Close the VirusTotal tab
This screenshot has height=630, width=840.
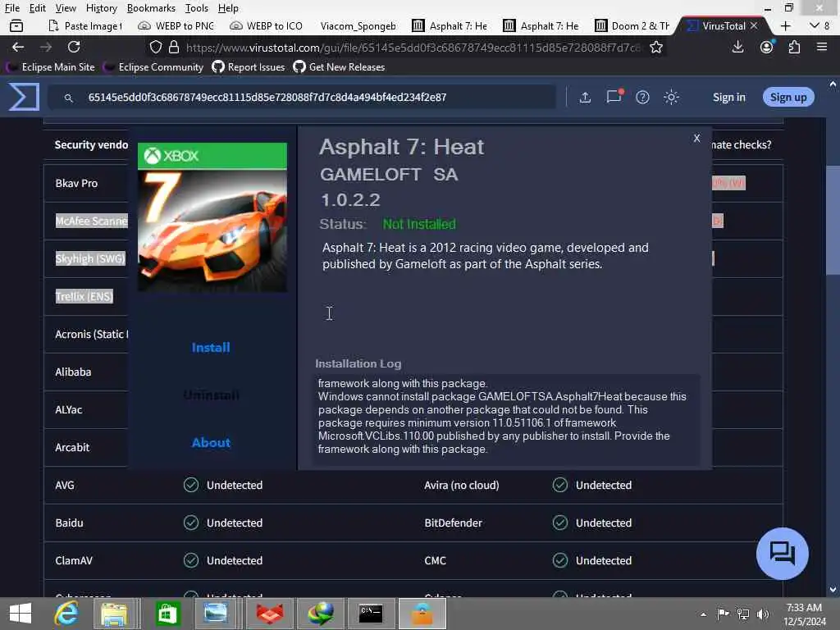754,25
